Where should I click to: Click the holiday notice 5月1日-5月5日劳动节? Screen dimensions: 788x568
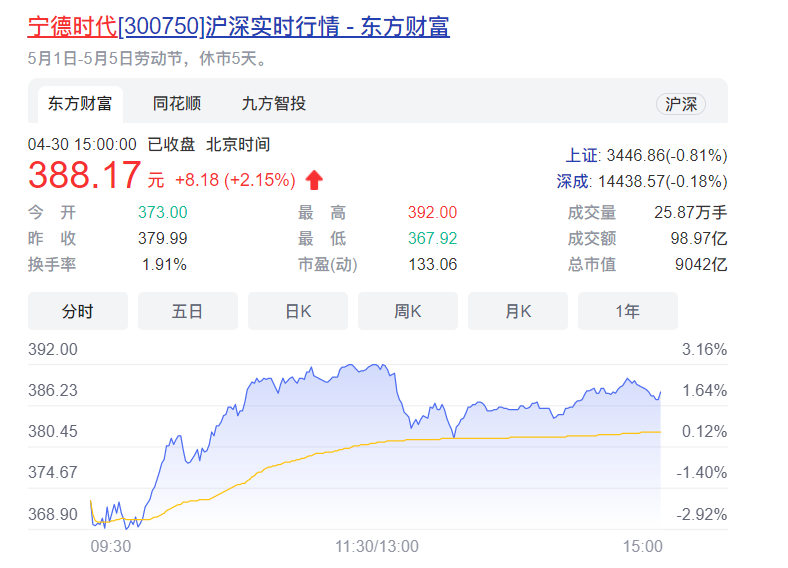(x=105, y=58)
